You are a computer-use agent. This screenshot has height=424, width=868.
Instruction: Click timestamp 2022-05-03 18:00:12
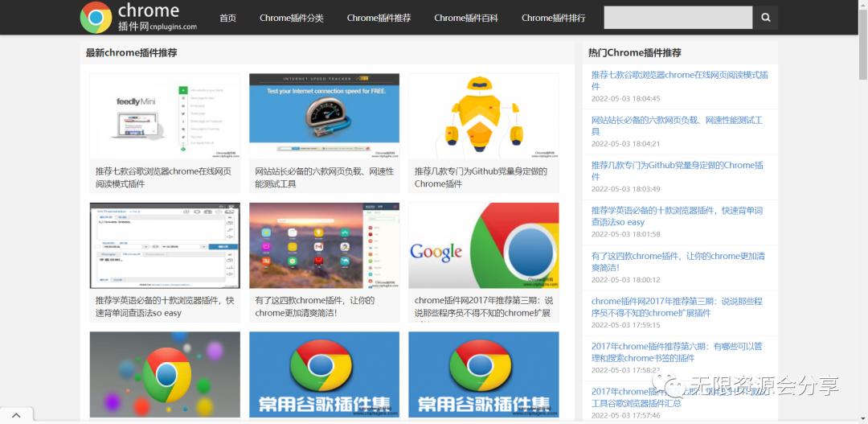click(625, 280)
